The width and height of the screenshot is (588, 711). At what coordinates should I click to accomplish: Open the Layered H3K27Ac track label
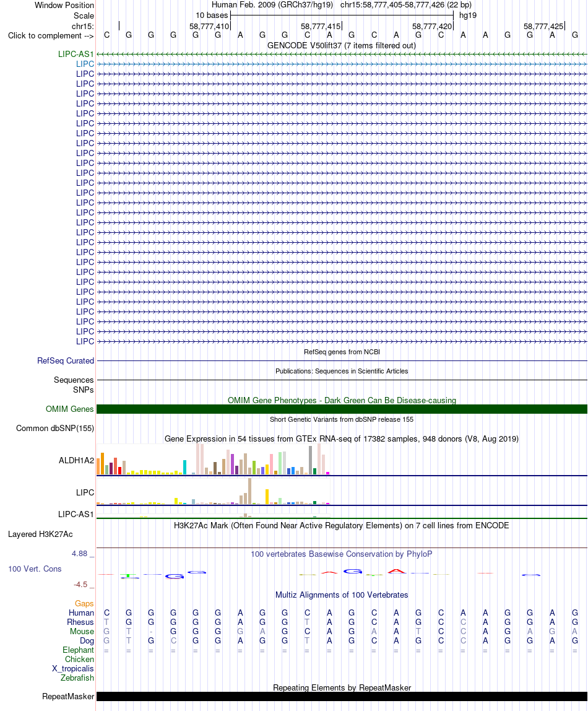40,534
